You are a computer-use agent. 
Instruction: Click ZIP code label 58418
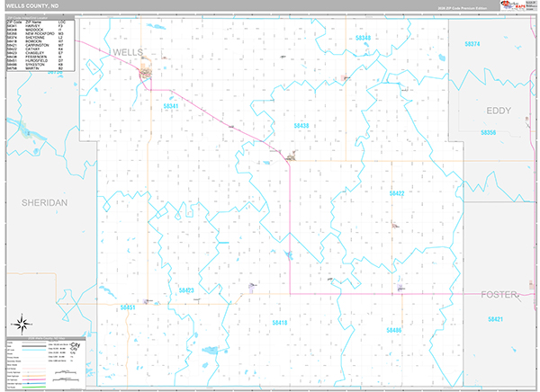[280, 323]
